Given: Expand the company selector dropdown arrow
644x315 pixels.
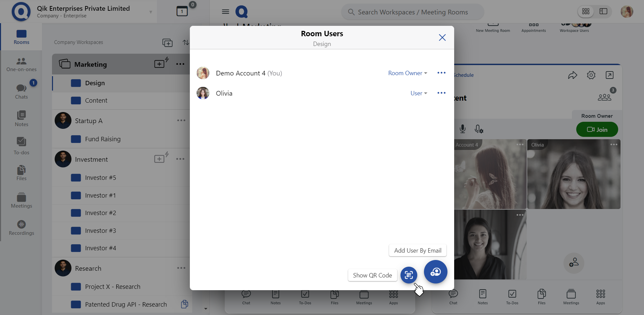Looking at the screenshot, I should tap(151, 12).
